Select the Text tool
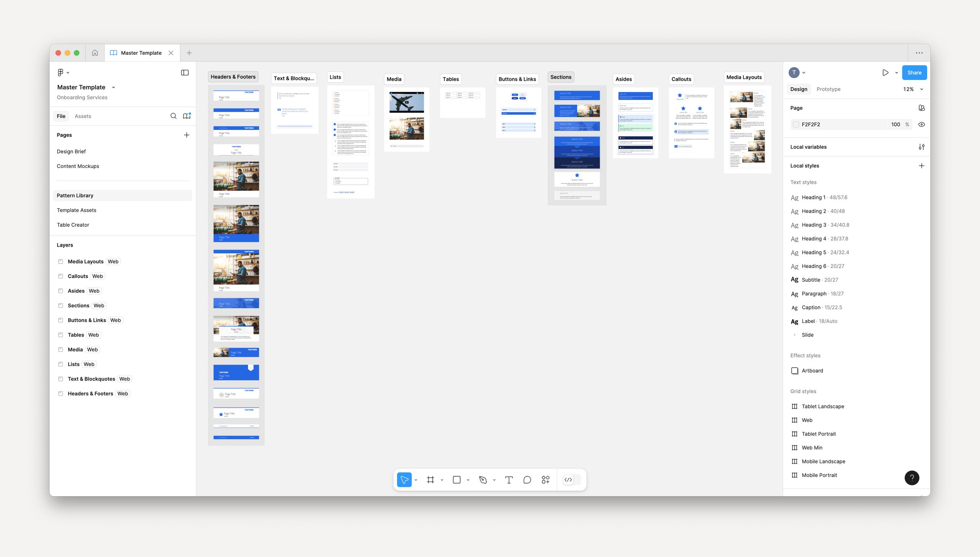 pos(509,479)
